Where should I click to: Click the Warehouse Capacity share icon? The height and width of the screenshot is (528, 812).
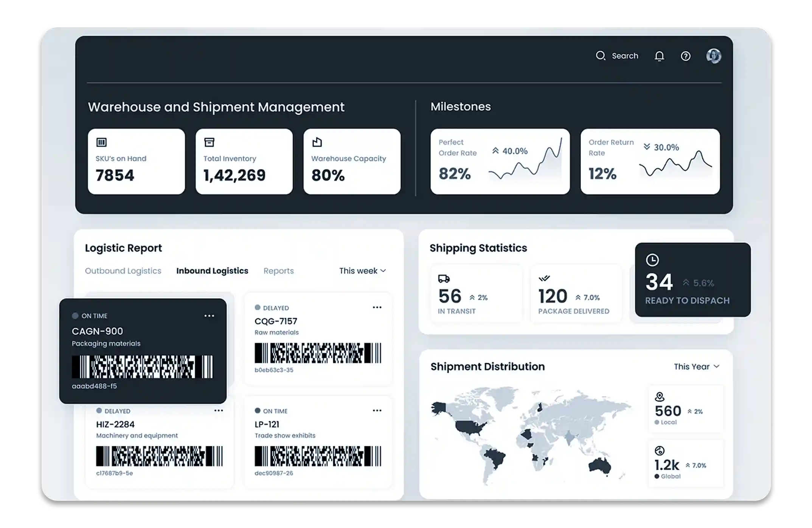click(x=317, y=142)
